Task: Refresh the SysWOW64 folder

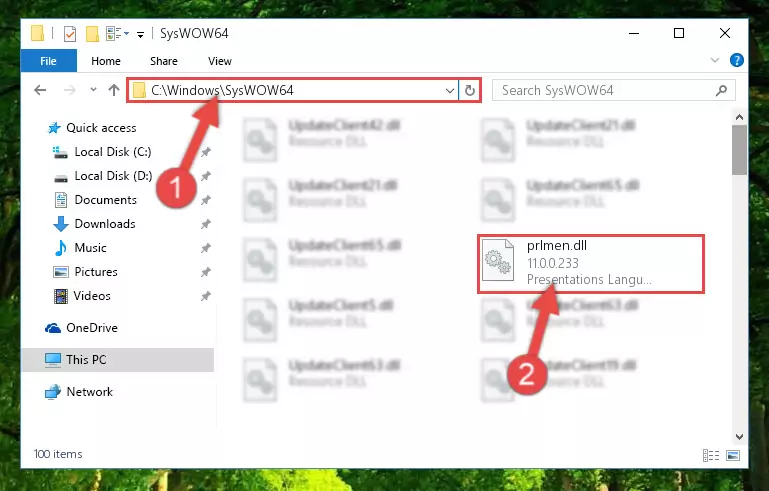Action: click(469, 90)
